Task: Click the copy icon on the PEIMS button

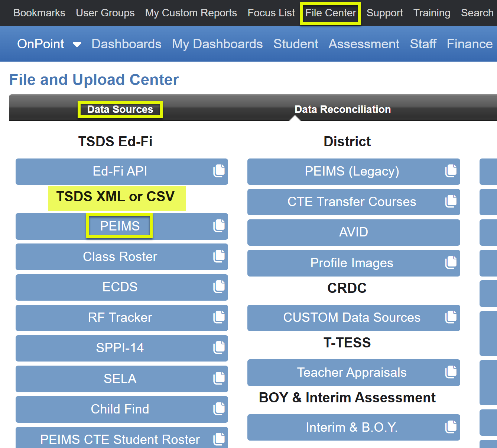Action: point(220,226)
